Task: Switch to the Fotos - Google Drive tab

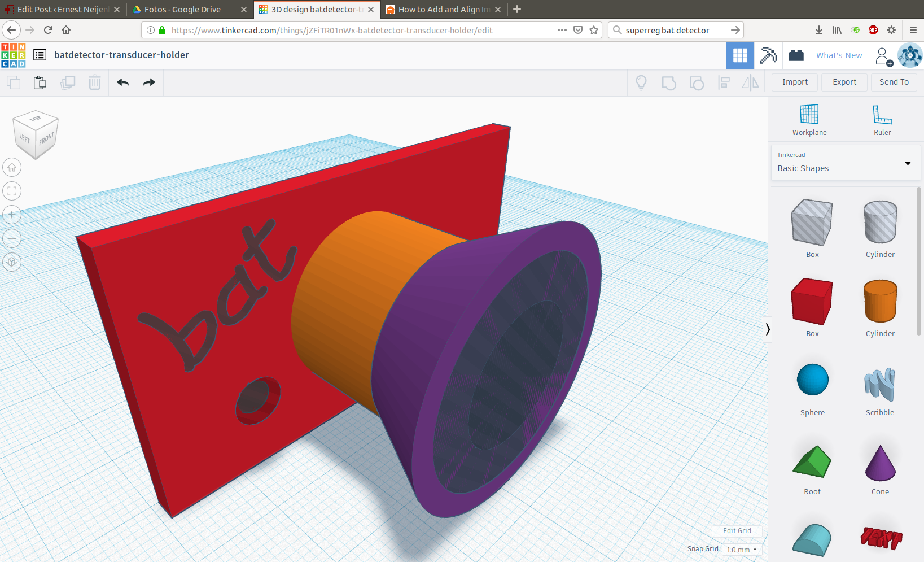Action: [182, 10]
